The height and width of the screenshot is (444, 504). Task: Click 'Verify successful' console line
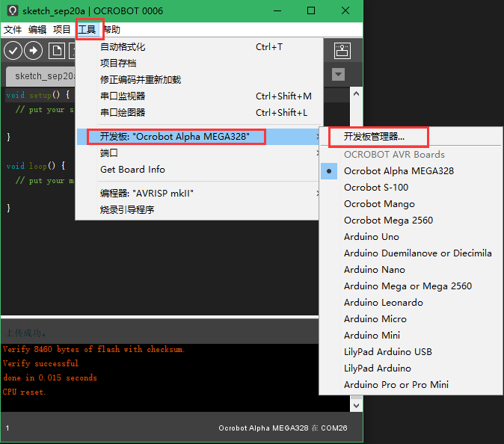(41, 363)
